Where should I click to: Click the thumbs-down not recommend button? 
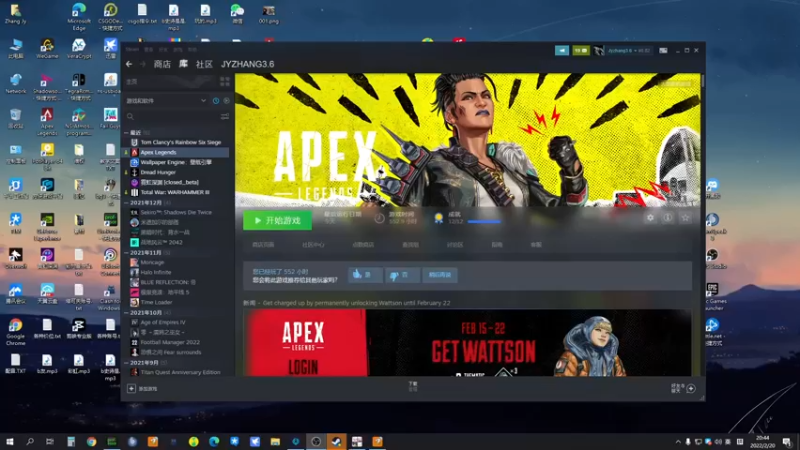pos(403,275)
